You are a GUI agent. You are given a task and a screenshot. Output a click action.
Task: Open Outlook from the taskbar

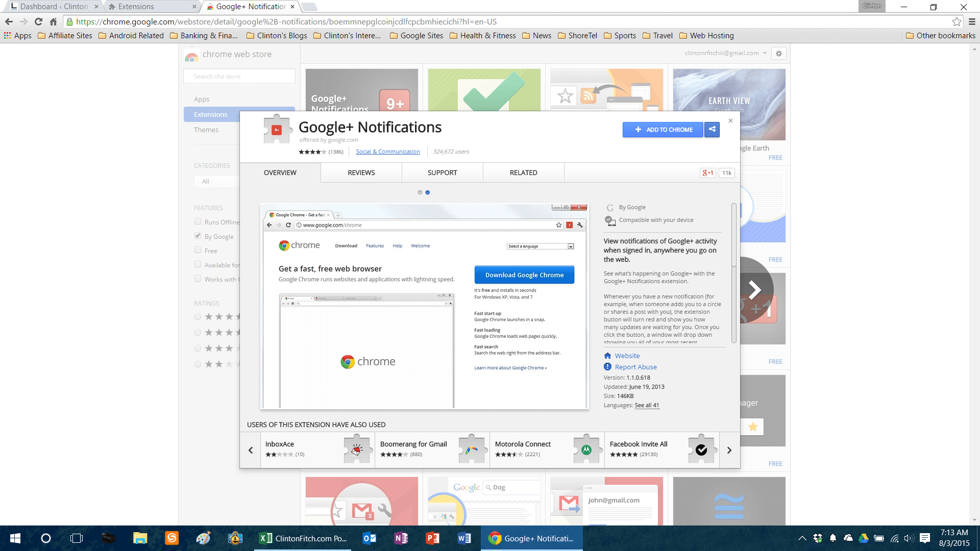[x=369, y=538]
